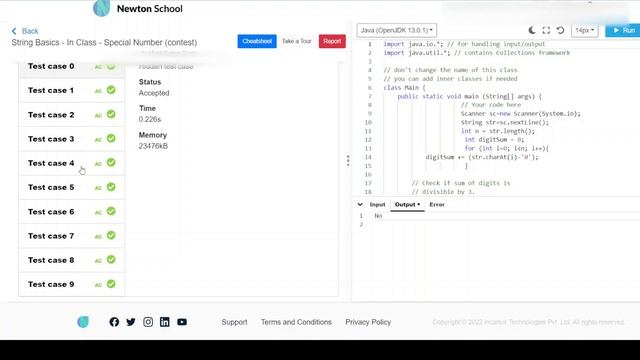Enter fullscreen editor mode
This screenshot has width=640, height=360.
546,30
